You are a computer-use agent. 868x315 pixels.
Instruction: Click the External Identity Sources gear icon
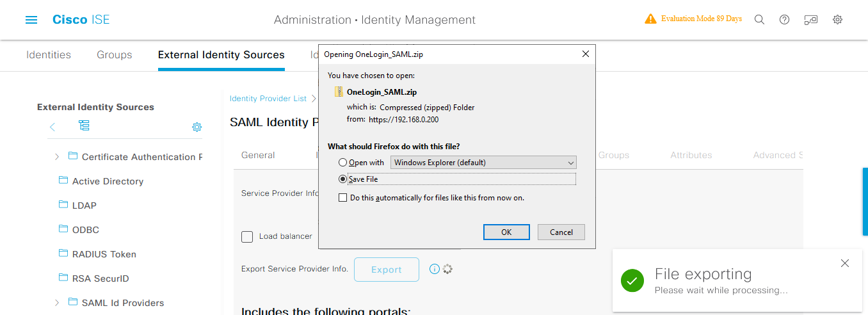coord(197,127)
